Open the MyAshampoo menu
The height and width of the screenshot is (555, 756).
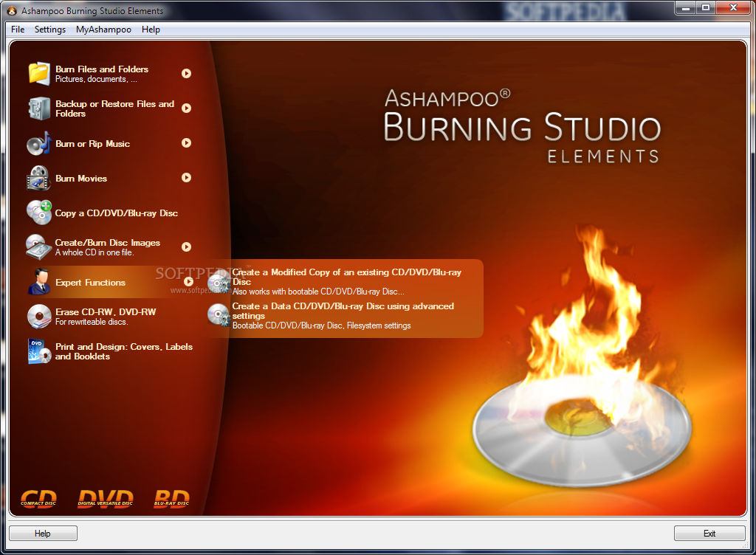(103, 30)
